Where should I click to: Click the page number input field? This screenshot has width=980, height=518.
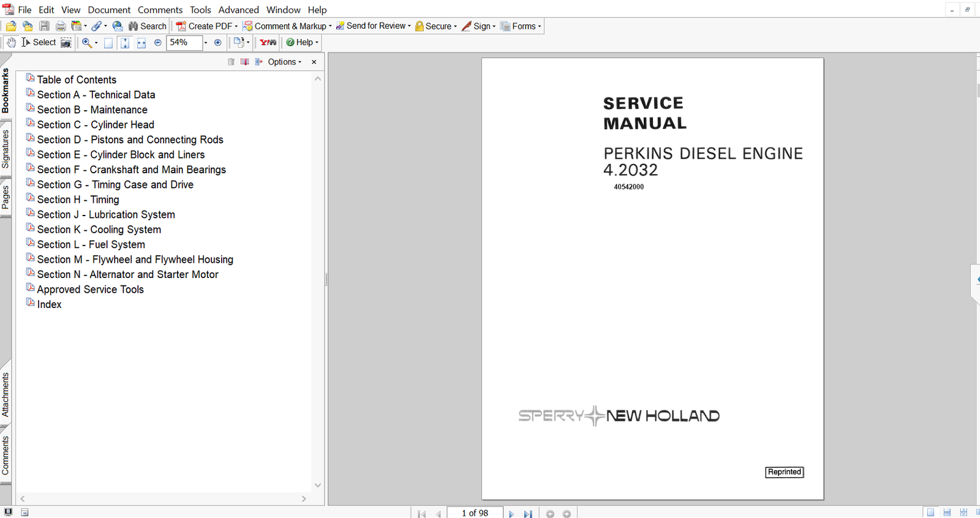coord(475,513)
